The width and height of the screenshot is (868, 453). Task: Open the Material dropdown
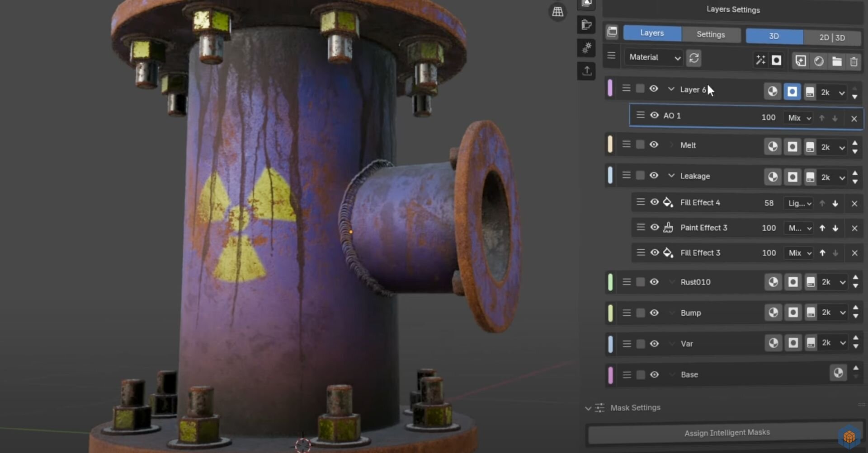click(654, 57)
